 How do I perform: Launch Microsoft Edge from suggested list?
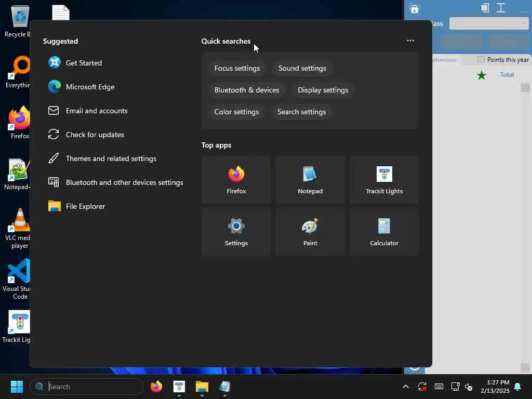82,87
